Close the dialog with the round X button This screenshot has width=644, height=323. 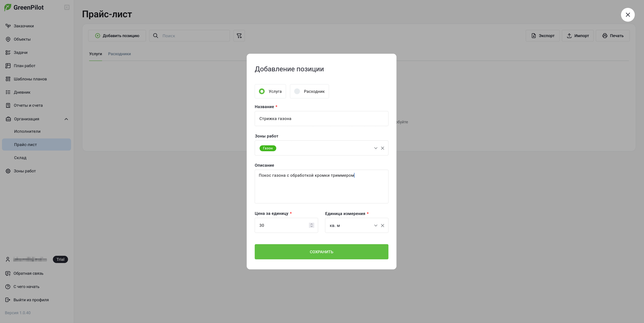628,15
